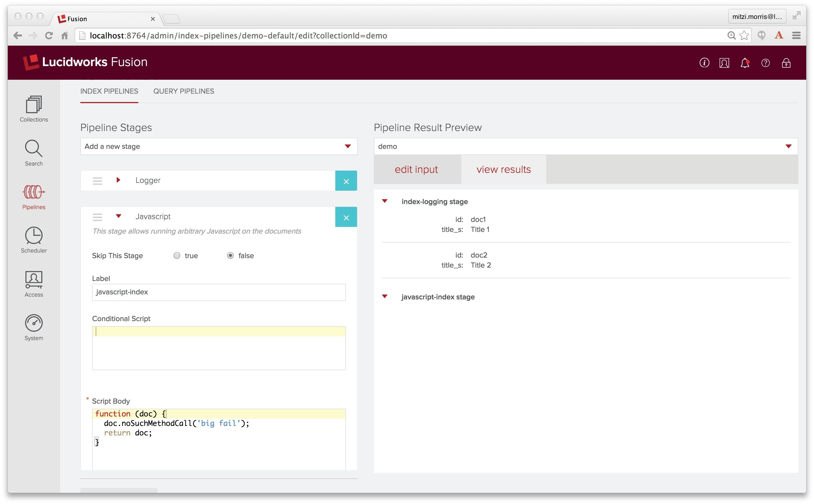Switch to the edit input tab
The image size is (814, 504).
coord(416,169)
